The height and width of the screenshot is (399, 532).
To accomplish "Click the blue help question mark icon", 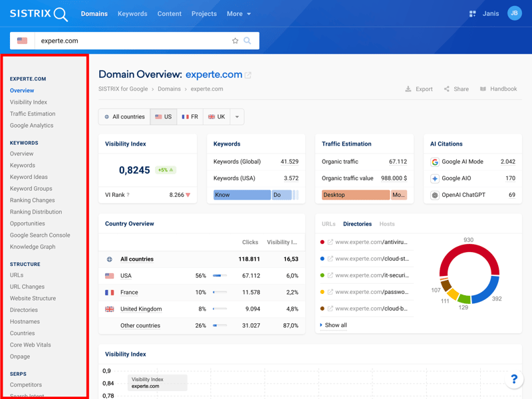I will [x=513, y=380].
